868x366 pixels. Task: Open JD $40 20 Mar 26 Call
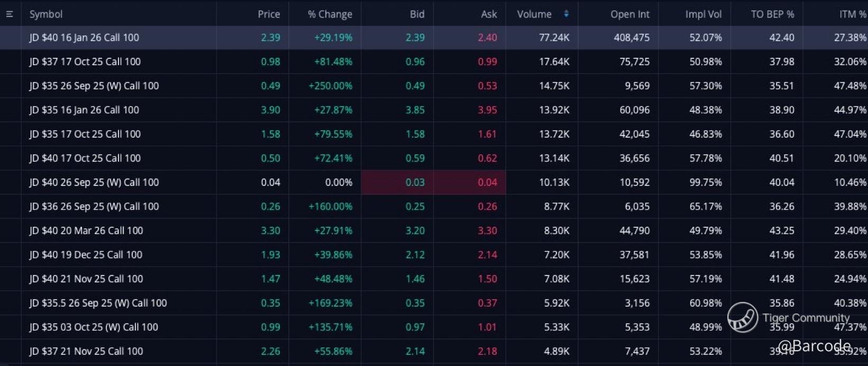[x=86, y=230]
